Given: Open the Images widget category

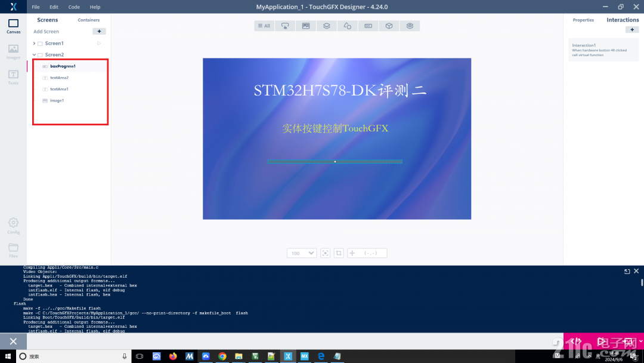Looking at the screenshot, I should coord(306,26).
